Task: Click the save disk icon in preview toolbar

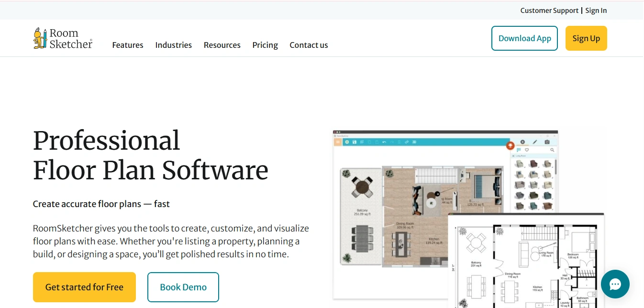Action: point(355,142)
